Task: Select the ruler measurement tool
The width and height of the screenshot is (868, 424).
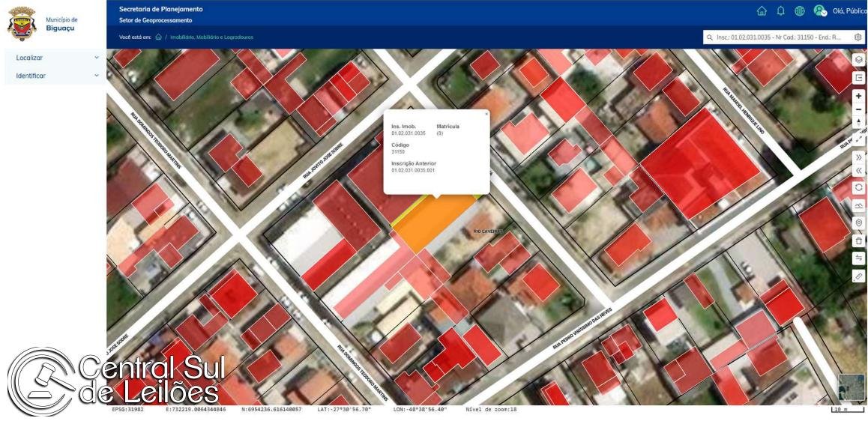Action: point(859,276)
